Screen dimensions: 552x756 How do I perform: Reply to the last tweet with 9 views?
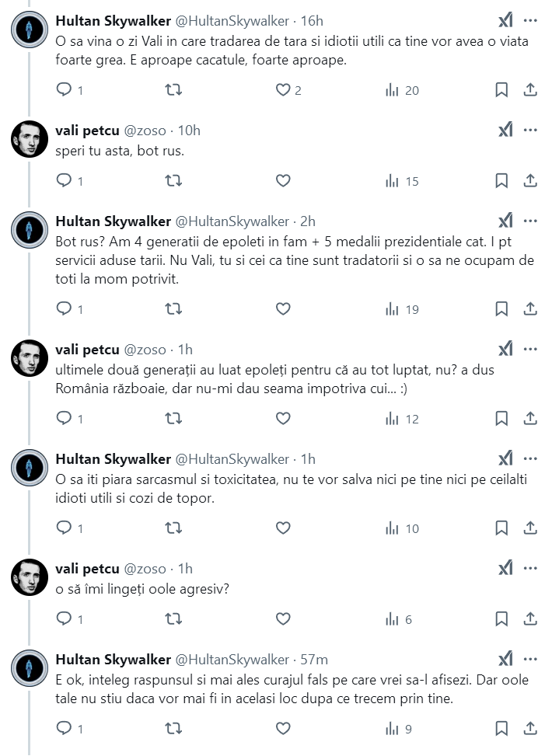coord(65,729)
